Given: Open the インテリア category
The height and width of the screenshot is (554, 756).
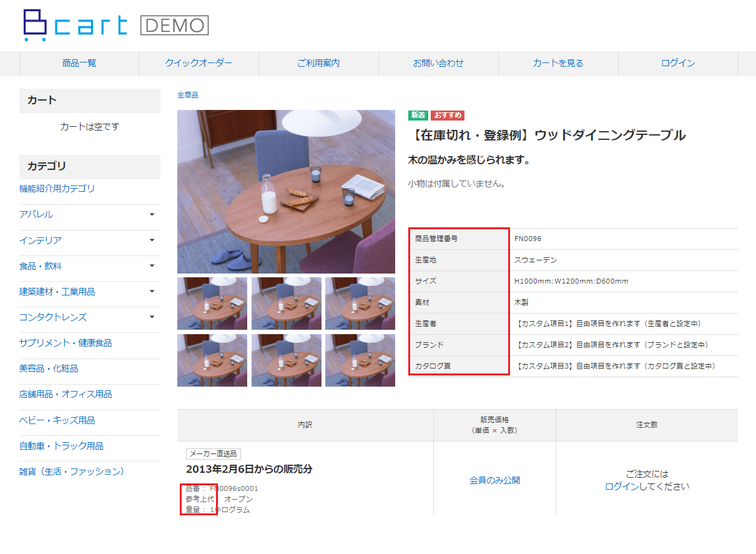Looking at the screenshot, I should pyautogui.click(x=41, y=240).
